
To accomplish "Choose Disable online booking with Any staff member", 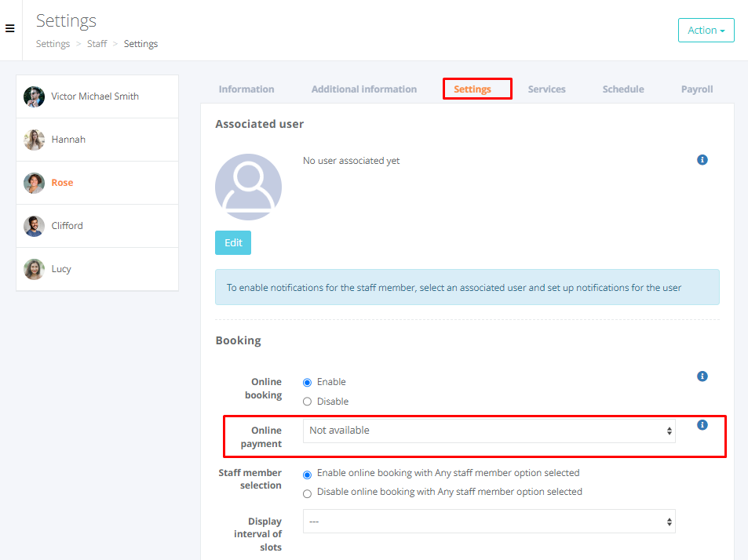I will (x=307, y=493).
